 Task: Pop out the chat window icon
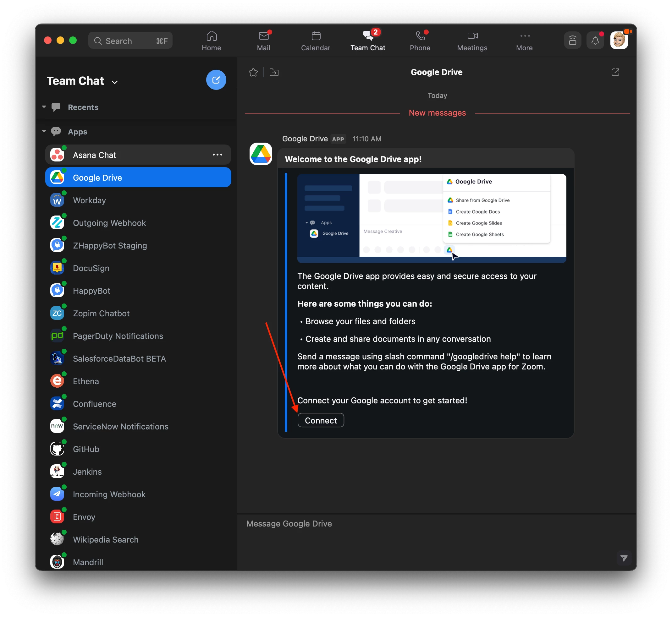tap(615, 72)
